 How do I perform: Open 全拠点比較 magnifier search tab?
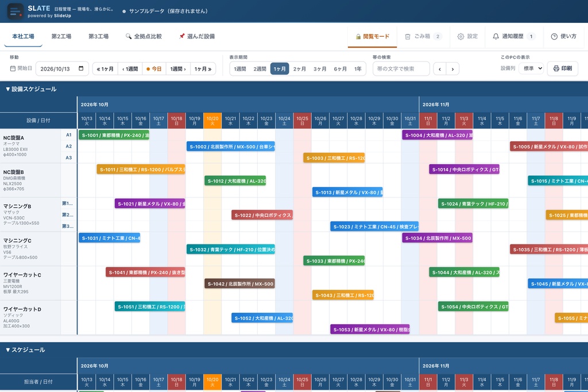tap(144, 36)
